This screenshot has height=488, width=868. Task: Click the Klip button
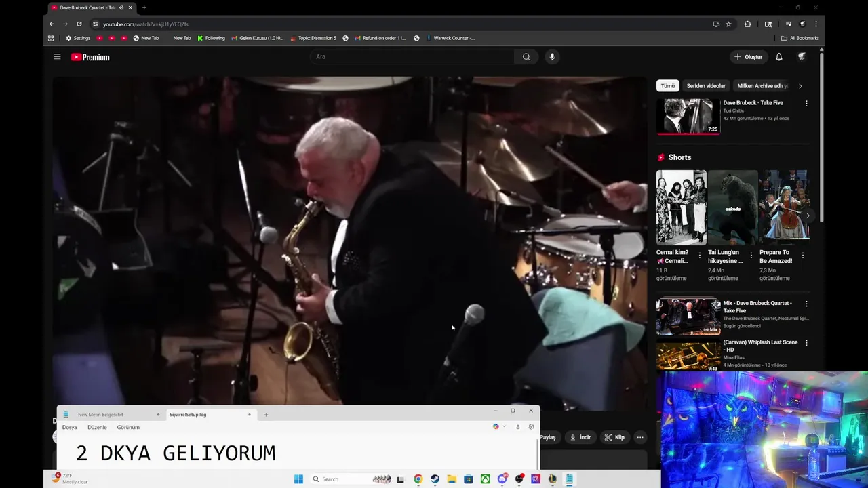[614, 437]
